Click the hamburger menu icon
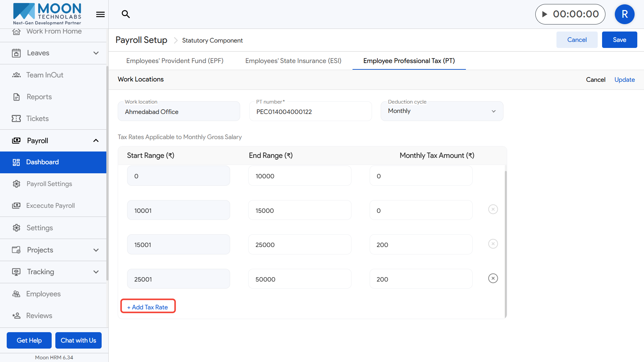The height and width of the screenshot is (362, 644). (100, 14)
